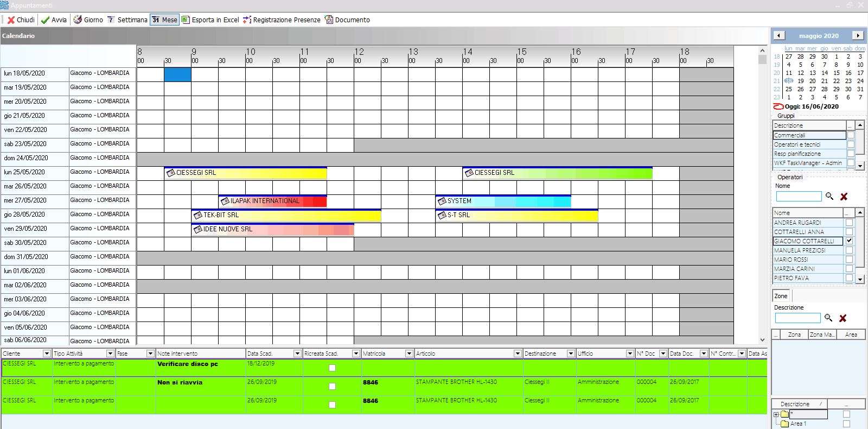868x429 pixels.
Task: Switch to Giorno day view
Action: pos(88,20)
